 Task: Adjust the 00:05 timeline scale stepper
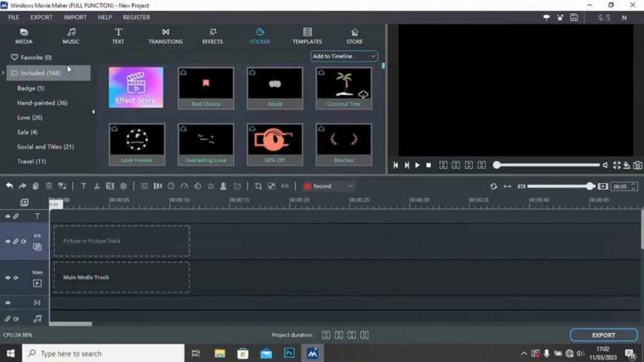[633, 186]
